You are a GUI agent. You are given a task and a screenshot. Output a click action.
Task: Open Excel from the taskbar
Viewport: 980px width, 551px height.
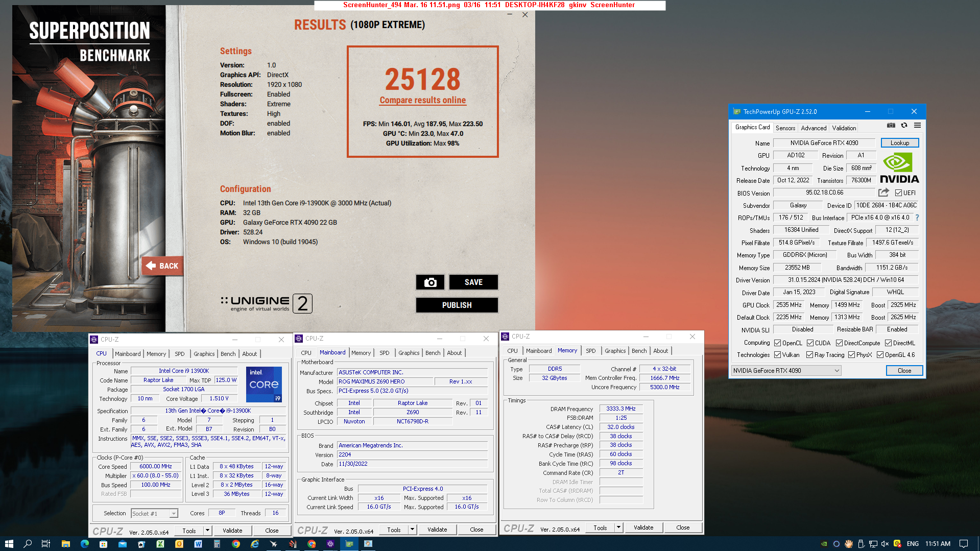coord(160,544)
